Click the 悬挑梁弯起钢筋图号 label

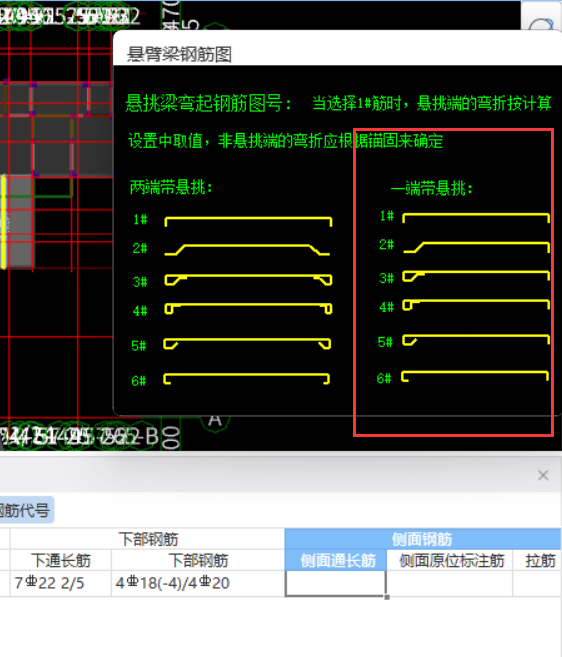tap(208, 103)
